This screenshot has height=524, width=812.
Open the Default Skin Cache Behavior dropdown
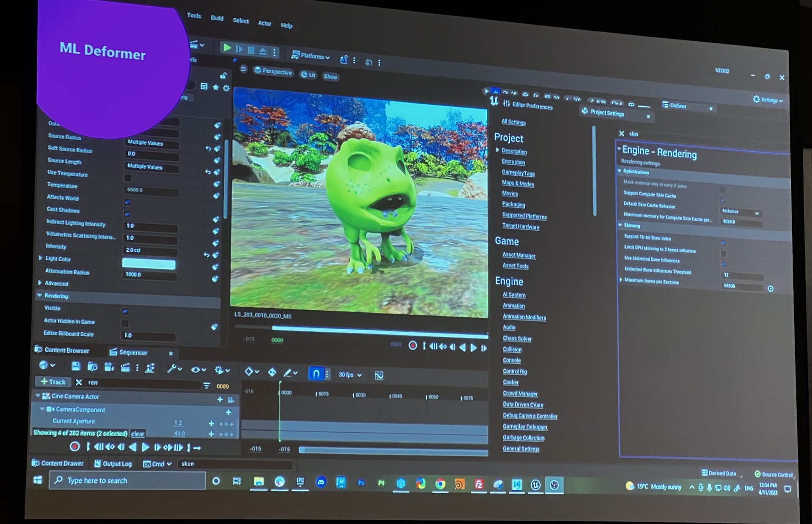pos(741,212)
